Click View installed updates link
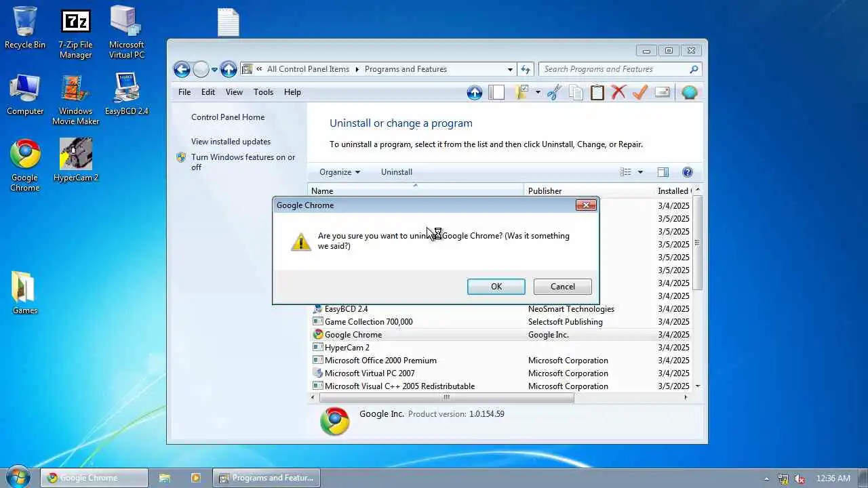868x488 pixels. click(231, 142)
